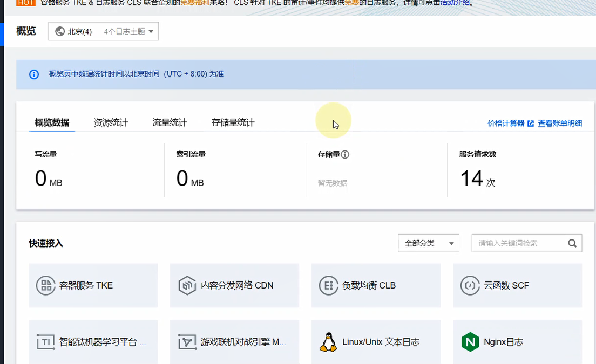Click the globe icon beside 北京(4)
This screenshot has width=596, height=364.
[60, 31]
